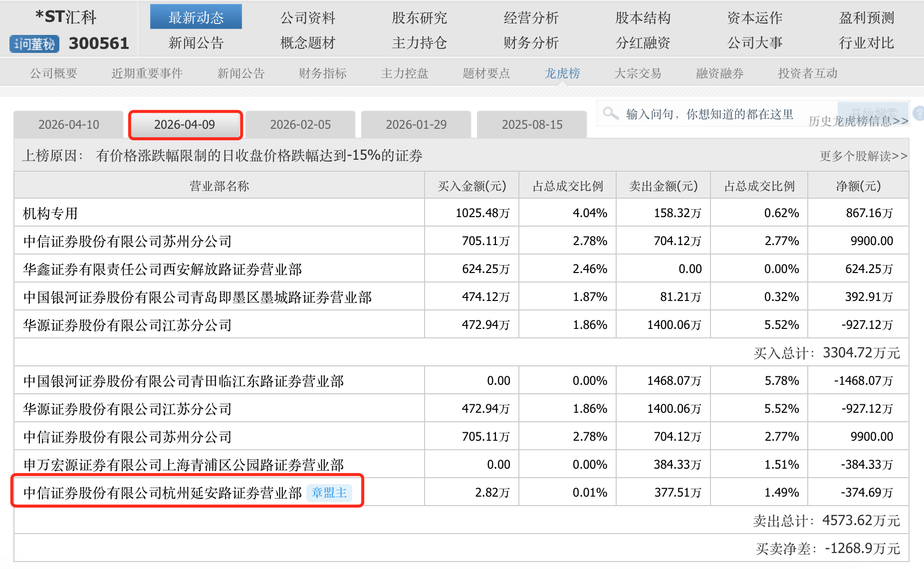The image size is (924, 569).
Task: Open the 财务分析 menu item
Action: coord(530,43)
